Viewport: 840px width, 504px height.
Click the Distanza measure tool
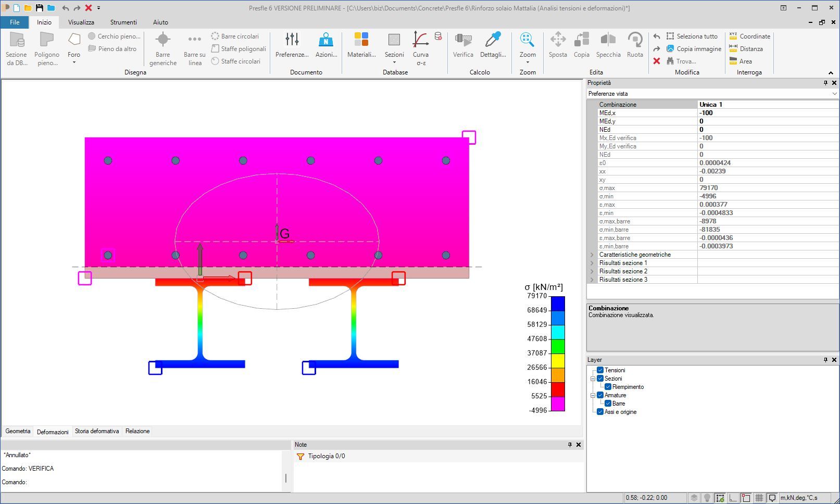(746, 49)
